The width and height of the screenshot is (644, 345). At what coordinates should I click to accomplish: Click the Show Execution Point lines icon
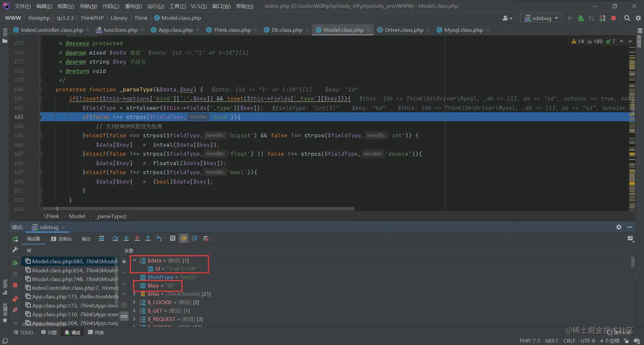coord(101,239)
